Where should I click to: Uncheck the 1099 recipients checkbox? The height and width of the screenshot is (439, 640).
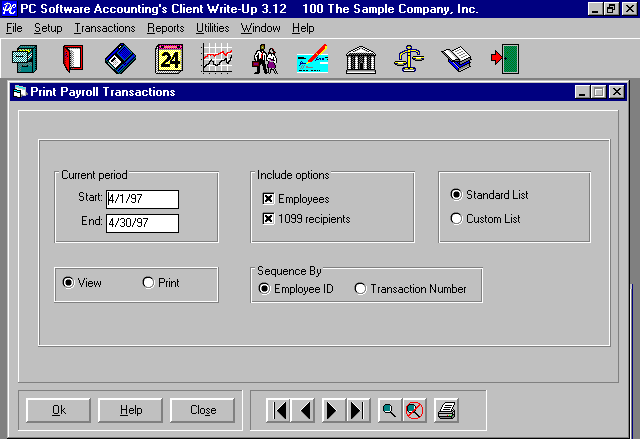(x=268, y=219)
